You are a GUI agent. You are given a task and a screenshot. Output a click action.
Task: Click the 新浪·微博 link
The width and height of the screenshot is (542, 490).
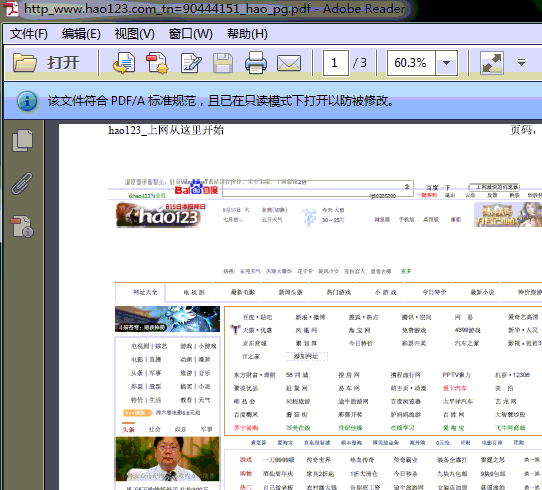pos(310,317)
